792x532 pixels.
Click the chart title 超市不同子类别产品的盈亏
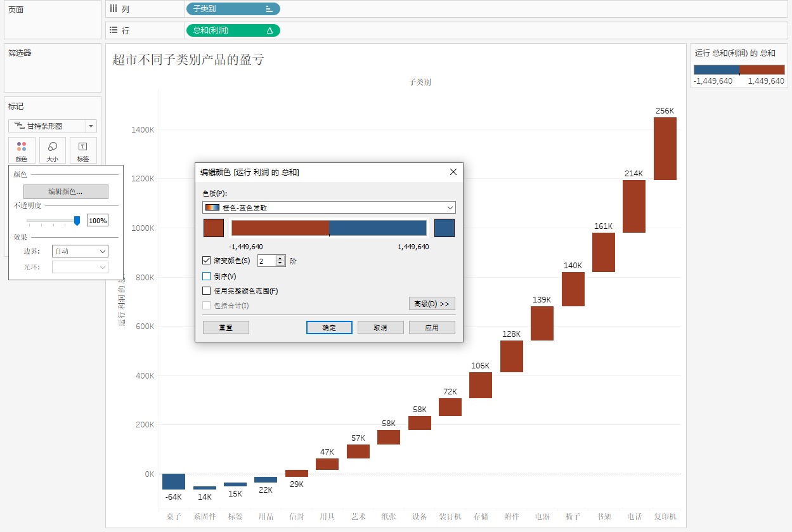click(x=188, y=60)
